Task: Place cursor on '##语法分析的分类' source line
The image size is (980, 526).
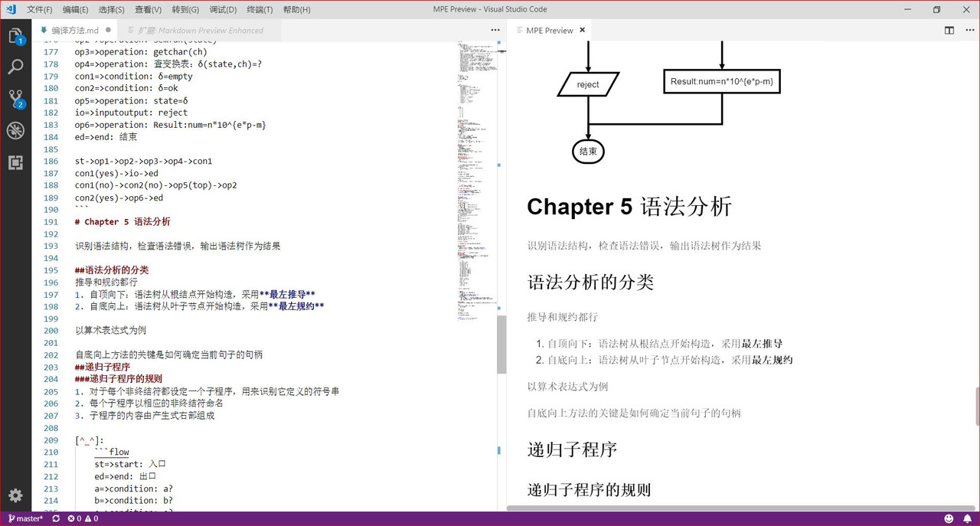Action: point(112,270)
